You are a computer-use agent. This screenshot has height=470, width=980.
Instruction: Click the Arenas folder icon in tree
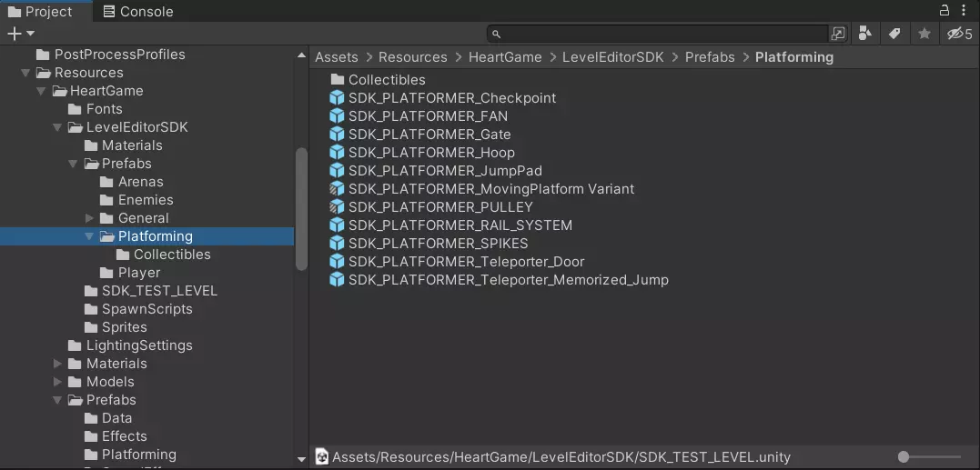coord(106,182)
